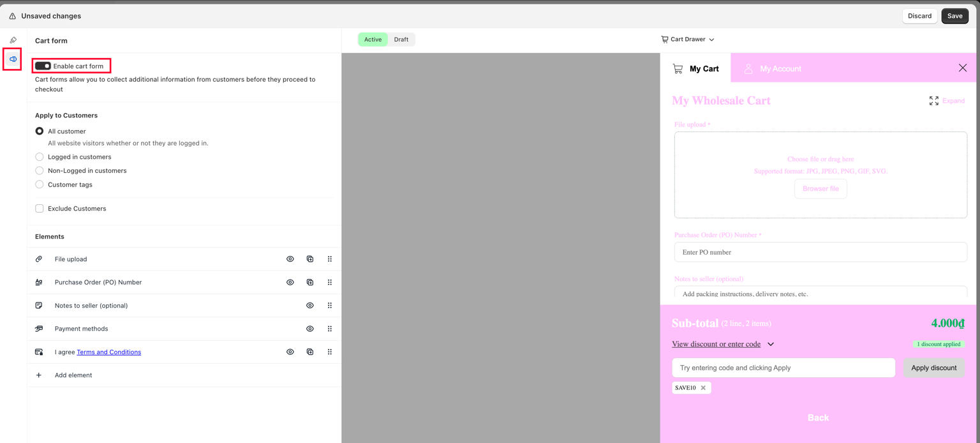Duplicate the Purchase Order (PO) Number element

point(310,282)
